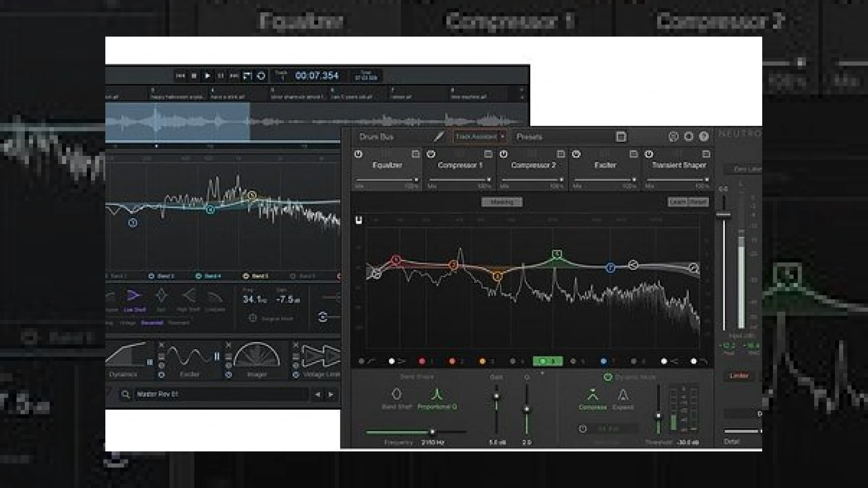Adjust the Compressor 1 Mix slider
This screenshot has height=488, width=868.
pos(459,180)
